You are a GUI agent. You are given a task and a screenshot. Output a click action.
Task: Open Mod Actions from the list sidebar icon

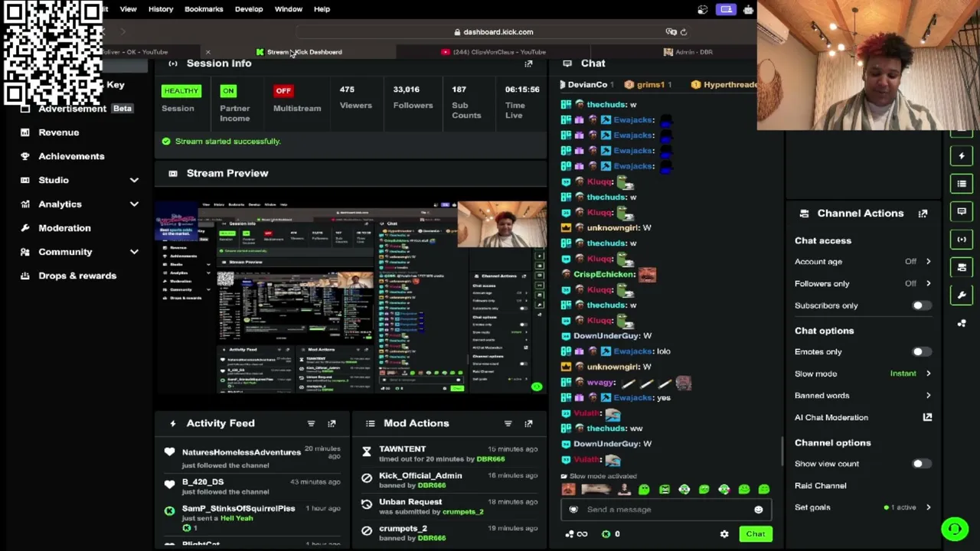[x=962, y=184]
